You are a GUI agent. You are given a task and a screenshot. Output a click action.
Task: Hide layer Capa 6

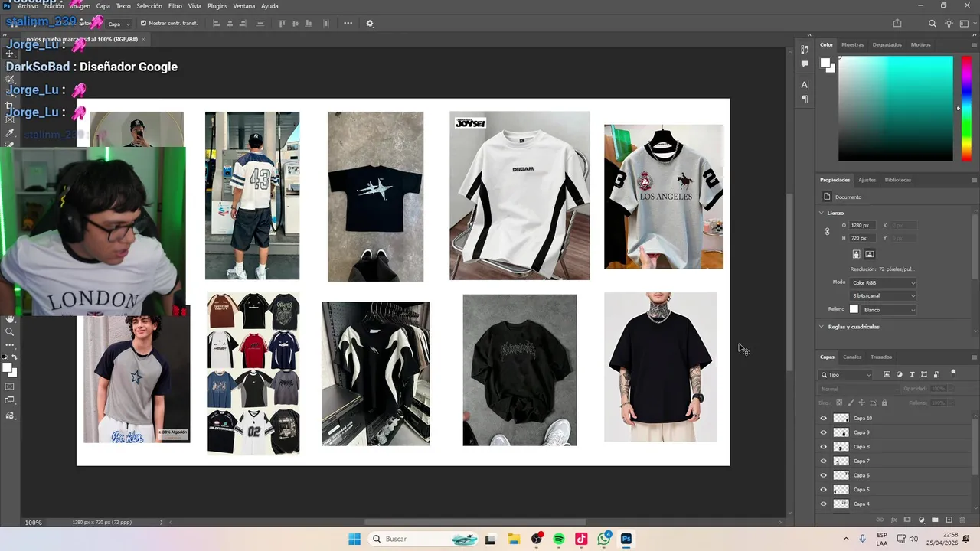pos(824,475)
